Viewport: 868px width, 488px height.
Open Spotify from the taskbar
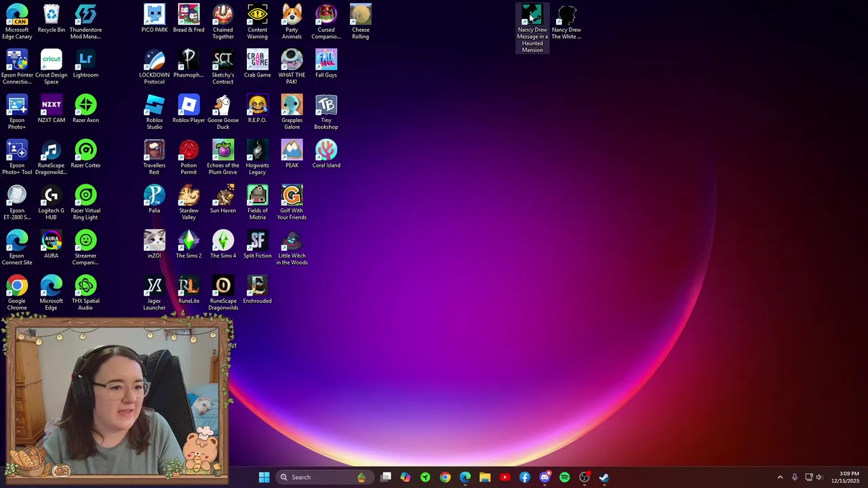[564, 477]
